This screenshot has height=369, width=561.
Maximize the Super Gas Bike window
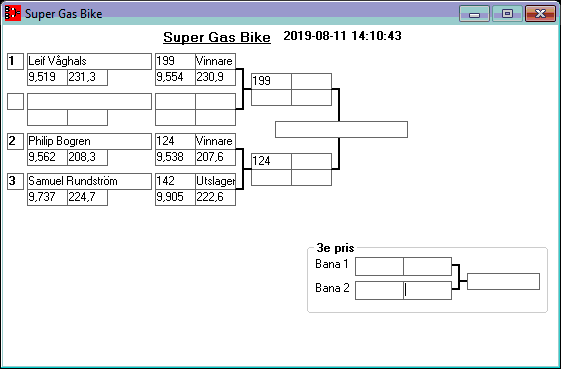click(507, 14)
